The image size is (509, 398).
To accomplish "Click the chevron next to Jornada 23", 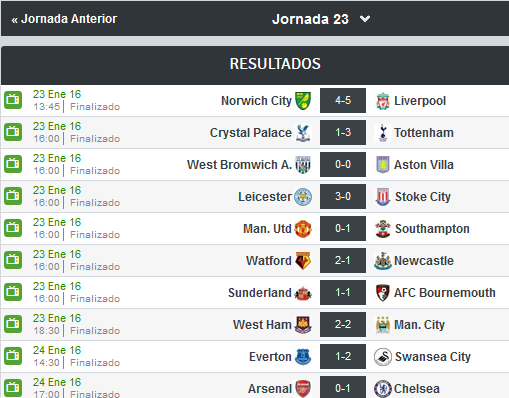I will point(365,19).
